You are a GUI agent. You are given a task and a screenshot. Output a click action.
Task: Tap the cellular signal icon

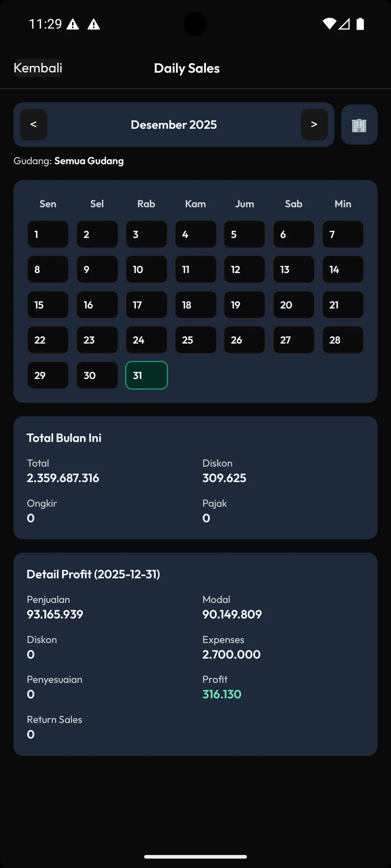click(x=344, y=24)
